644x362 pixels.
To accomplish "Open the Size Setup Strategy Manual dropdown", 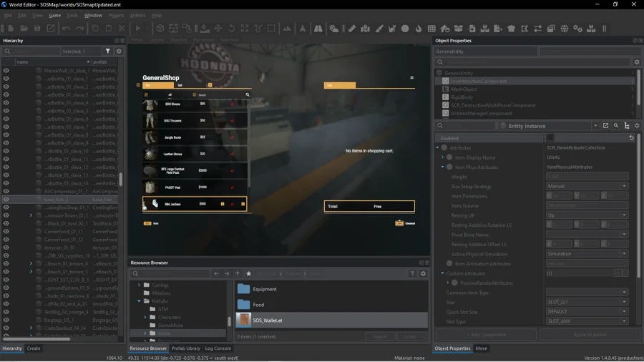I will coord(587,186).
